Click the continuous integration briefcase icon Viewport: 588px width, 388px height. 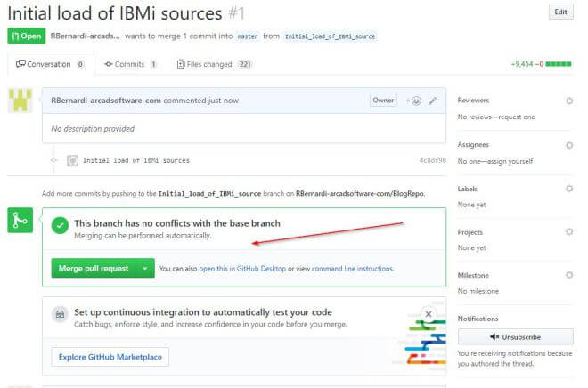pos(60,314)
